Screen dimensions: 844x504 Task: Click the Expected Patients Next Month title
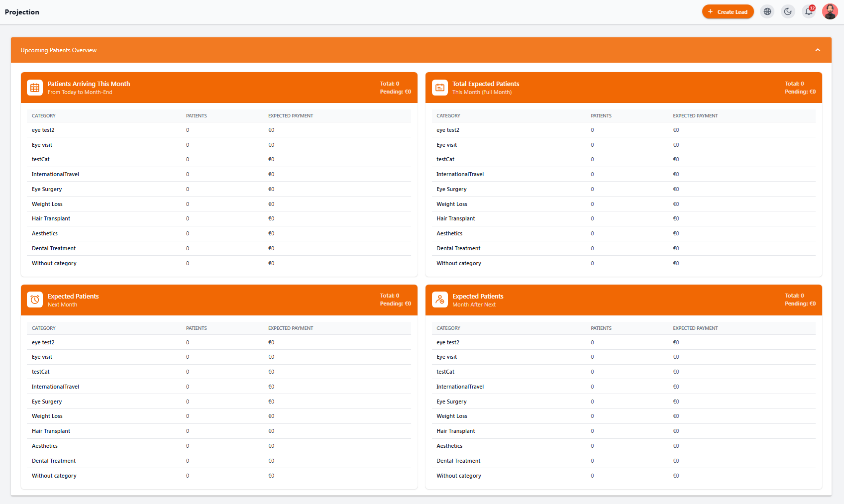(x=73, y=297)
